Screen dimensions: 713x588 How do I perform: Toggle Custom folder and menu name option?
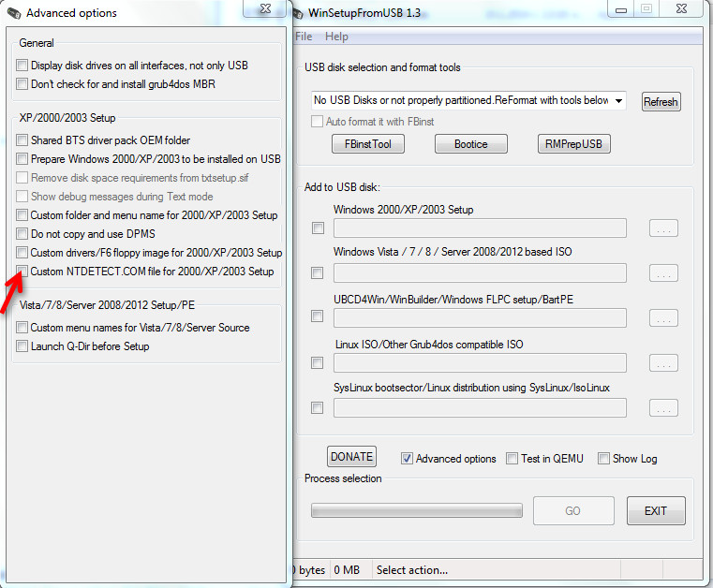(x=22, y=214)
